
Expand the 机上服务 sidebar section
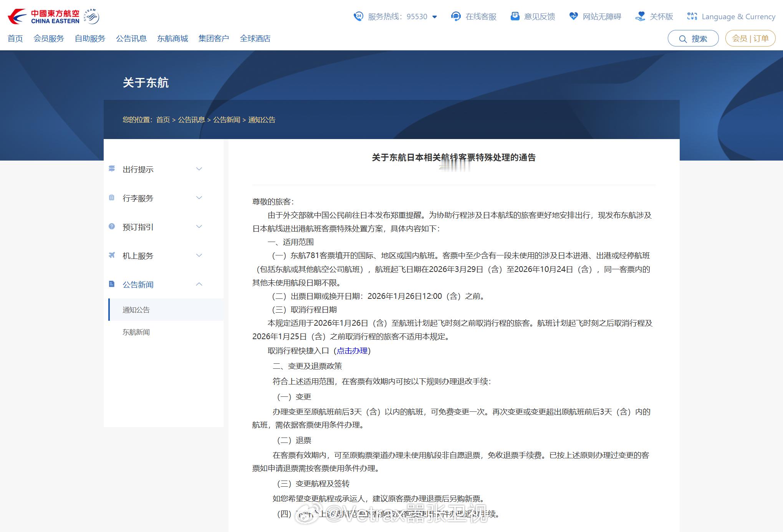click(199, 255)
